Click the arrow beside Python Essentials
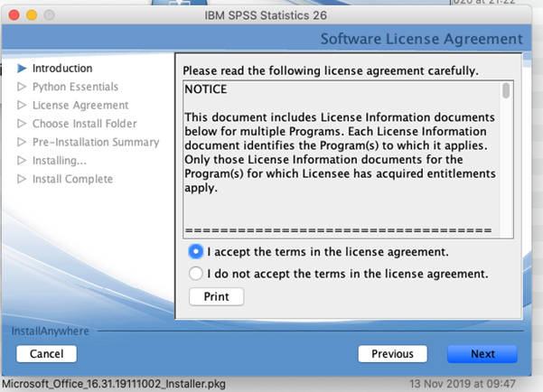Image resolution: width=543 pixels, height=392 pixels. pyautogui.click(x=22, y=87)
